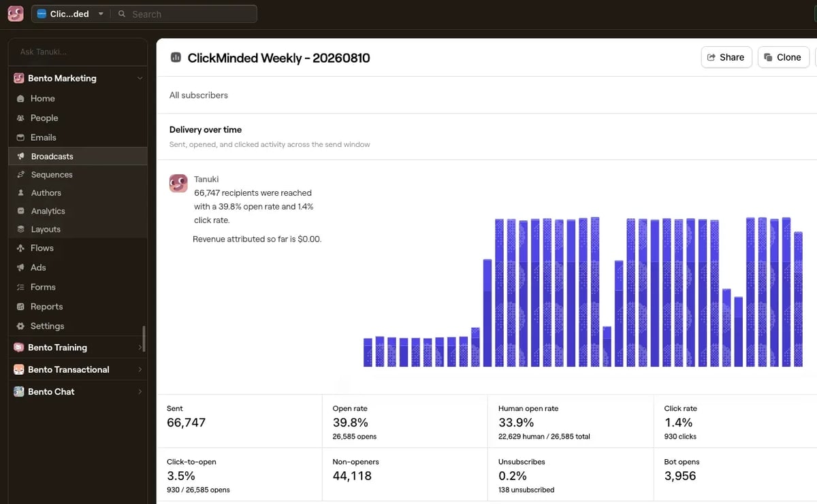Expand the Bento Chat section

tap(78, 392)
